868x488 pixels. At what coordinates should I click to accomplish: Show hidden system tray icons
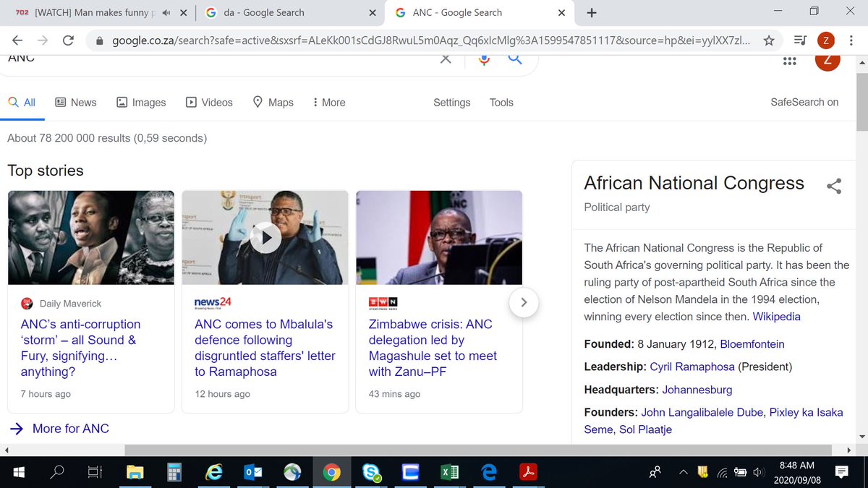(x=684, y=472)
